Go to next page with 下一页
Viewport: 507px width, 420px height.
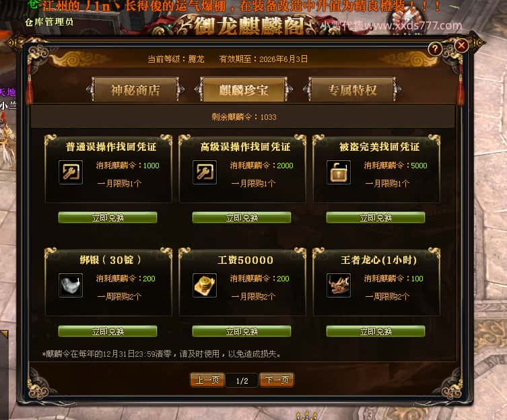[277, 380]
